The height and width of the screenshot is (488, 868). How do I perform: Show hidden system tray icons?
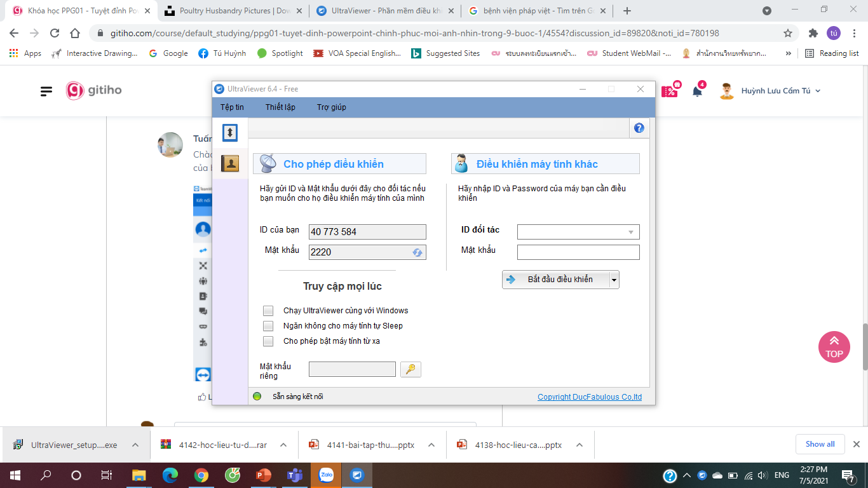(x=686, y=475)
